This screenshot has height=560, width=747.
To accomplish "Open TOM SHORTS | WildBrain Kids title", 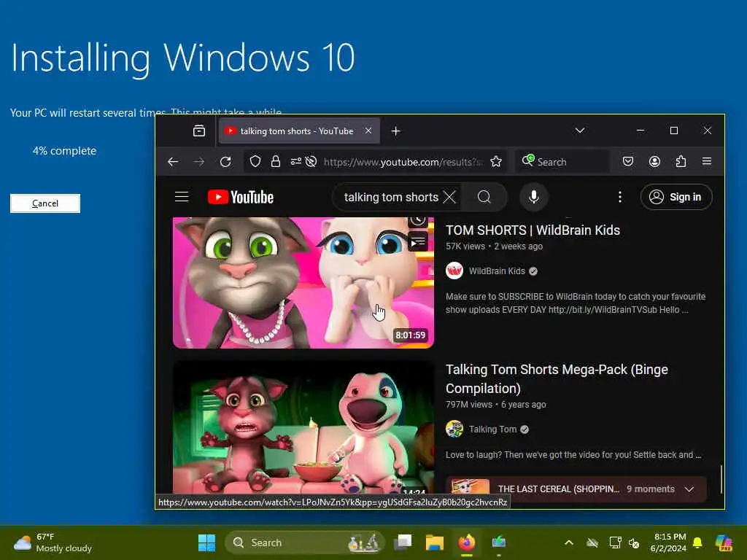I will click(533, 230).
